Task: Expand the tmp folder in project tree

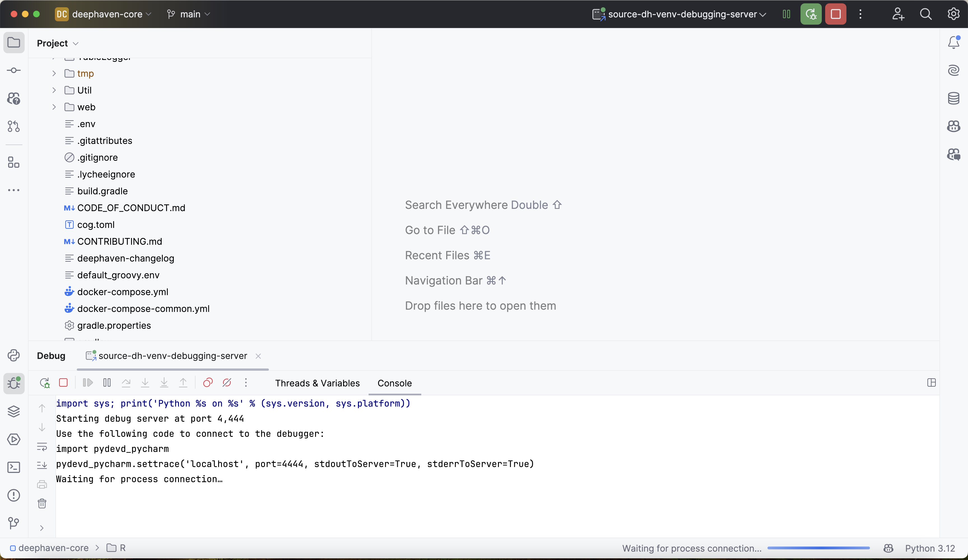Action: pos(54,73)
